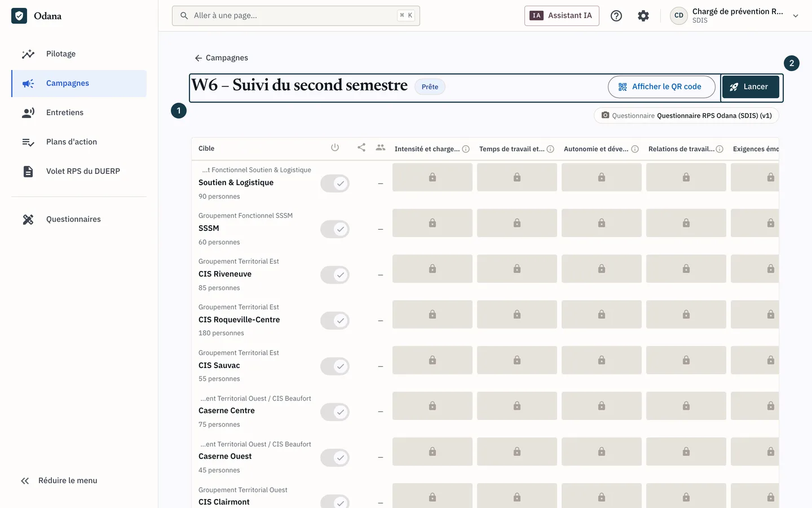Screen dimensions: 812x508
Task: Click the lock in CIS Riveneuve Autonomie cell
Action: (x=602, y=269)
